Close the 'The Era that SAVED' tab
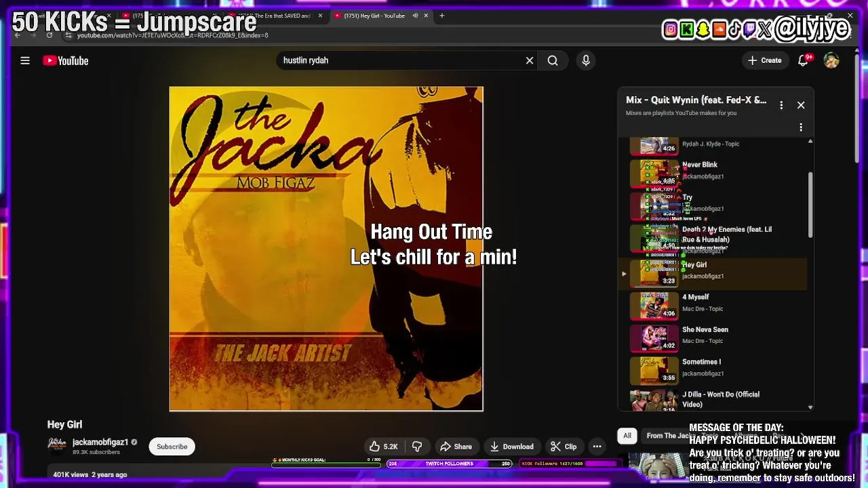The image size is (868, 488). [320, 16]
